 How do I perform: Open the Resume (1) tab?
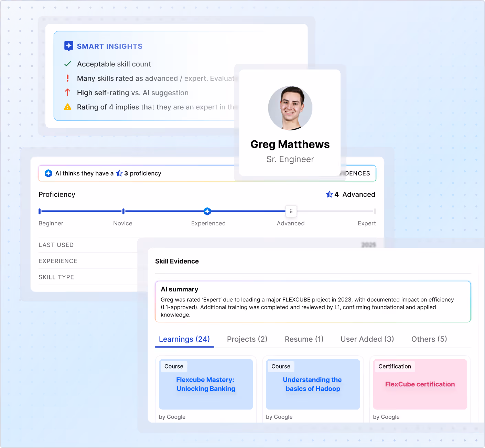304,339
